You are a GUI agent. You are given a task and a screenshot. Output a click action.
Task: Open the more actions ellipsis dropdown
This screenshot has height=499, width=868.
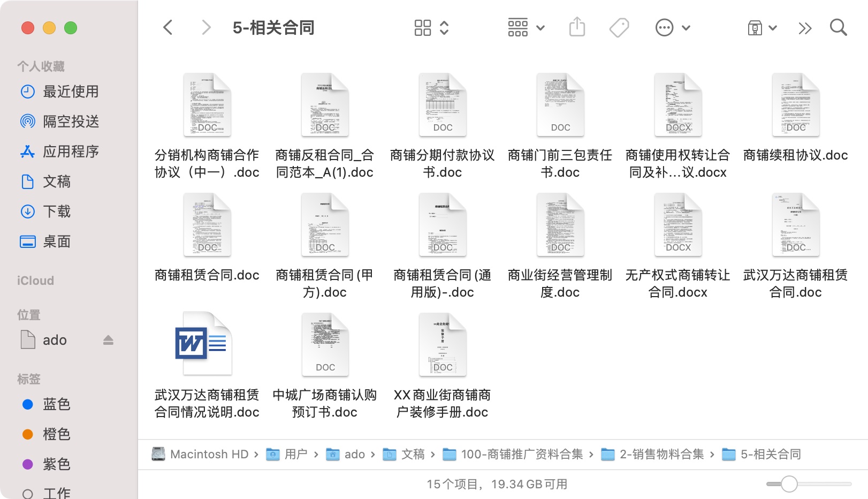(673, 27)
